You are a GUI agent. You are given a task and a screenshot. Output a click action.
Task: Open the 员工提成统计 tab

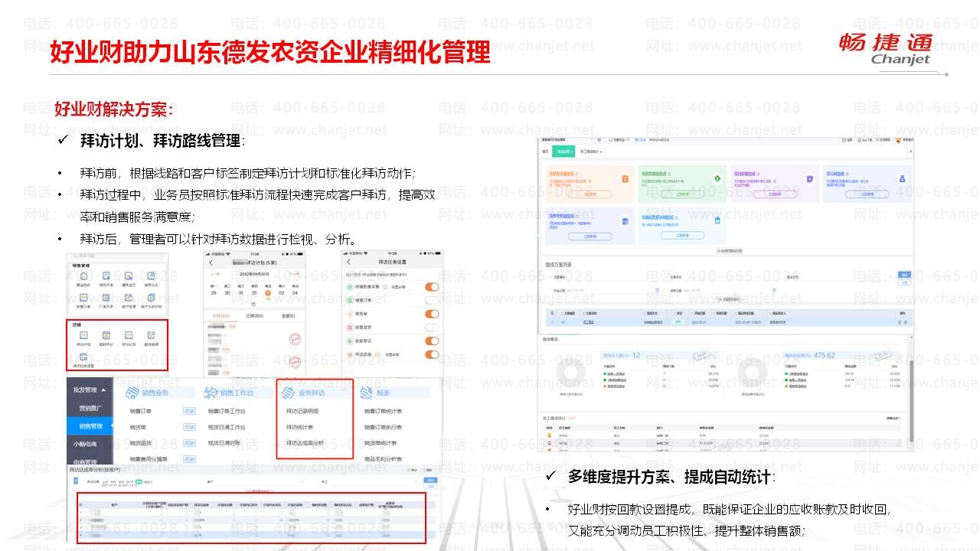coord(592,152)
